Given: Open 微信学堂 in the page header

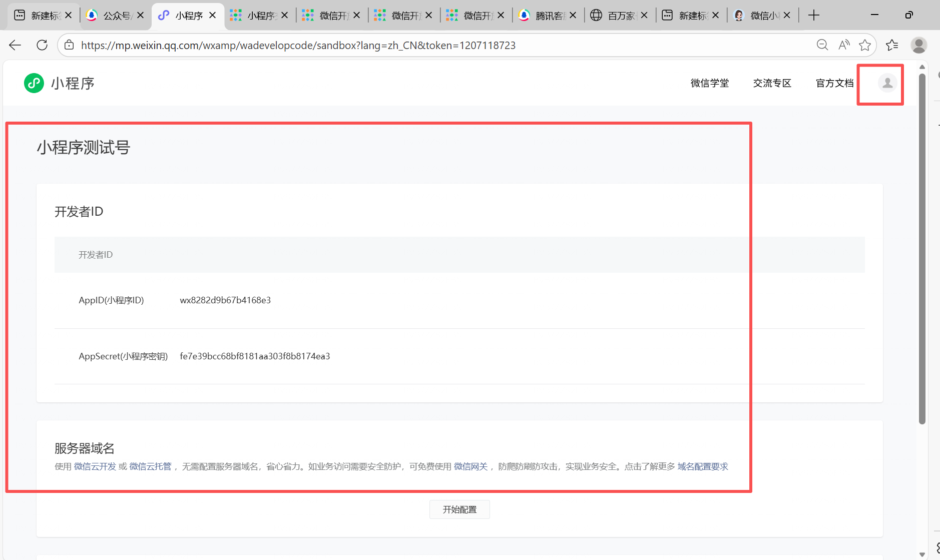Looking at the screenshot, I should tap(710, 83).
